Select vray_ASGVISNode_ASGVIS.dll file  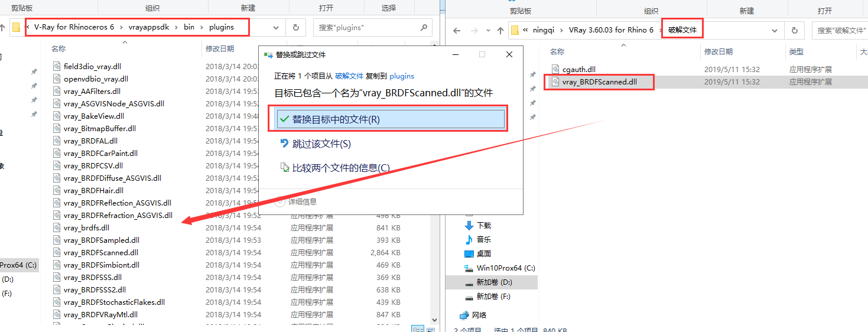point(114,103)
